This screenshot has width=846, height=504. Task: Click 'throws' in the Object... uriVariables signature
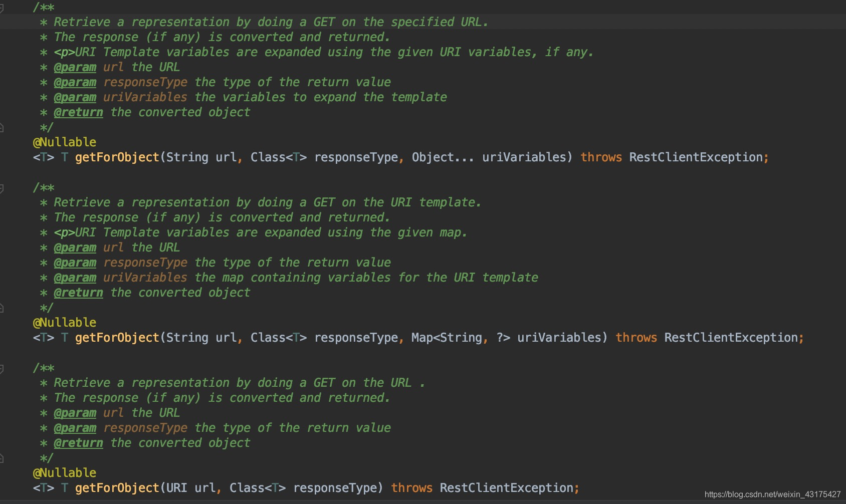click(x=601, y=157)
